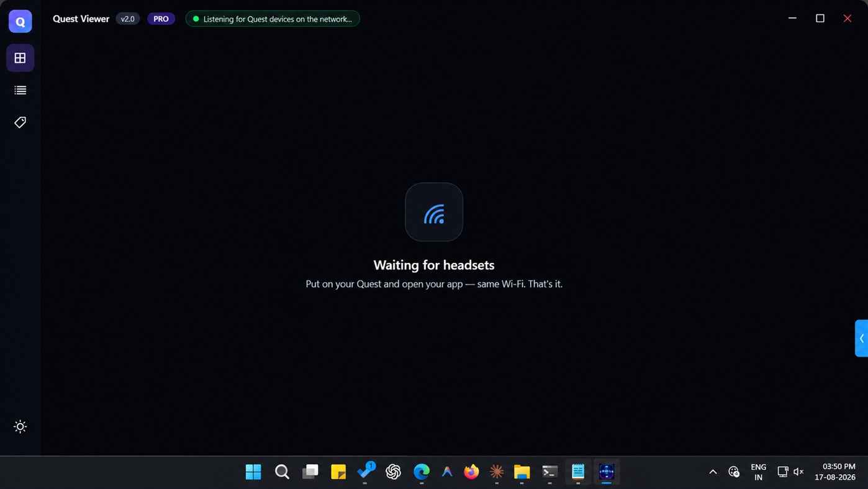Screen dimensions: 868x489
Task: Open the orange starburst Claude app
Action: 497,472
